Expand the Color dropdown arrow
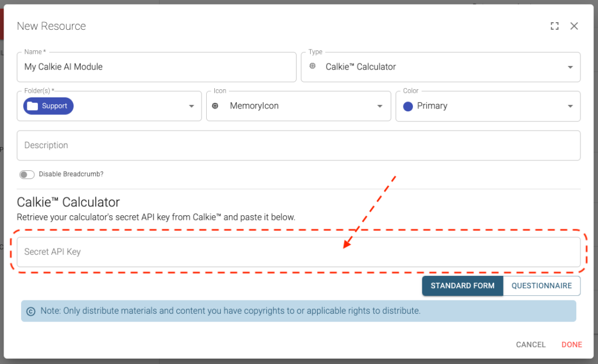The height and width of the screenshot is (364, 598). point(570,106)
